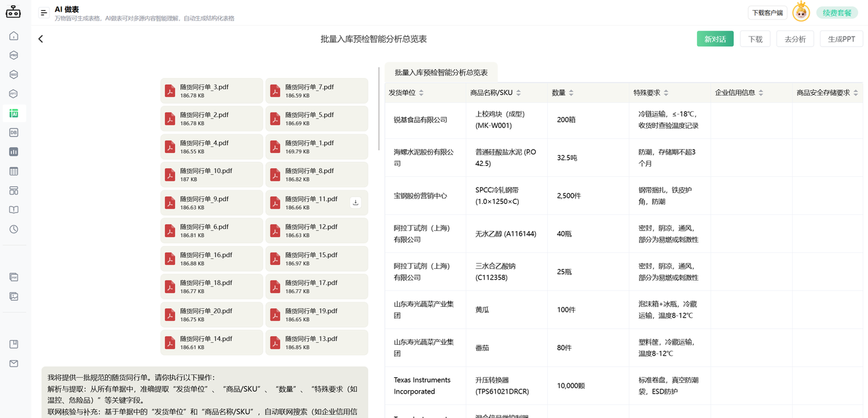This screenshot has height=418, width=868.
Task: Open the bar chart analysis icon in sidebar
Action: click(14, 152)
